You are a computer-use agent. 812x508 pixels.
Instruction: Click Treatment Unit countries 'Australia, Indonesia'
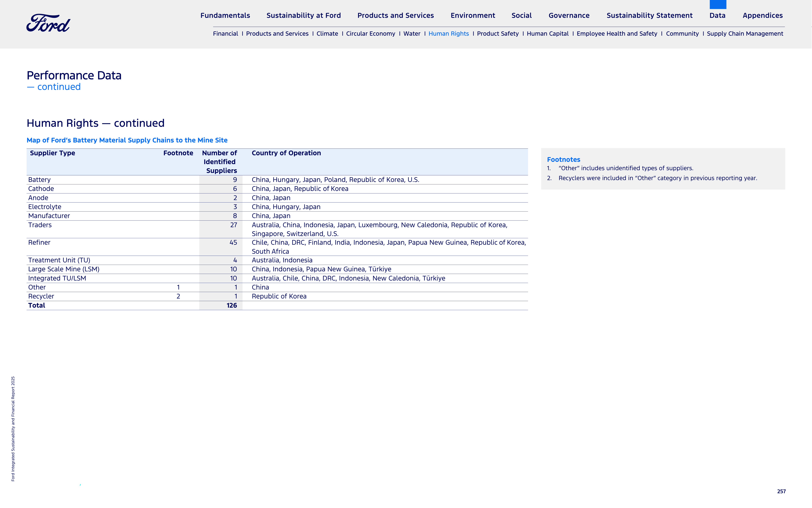282,260
